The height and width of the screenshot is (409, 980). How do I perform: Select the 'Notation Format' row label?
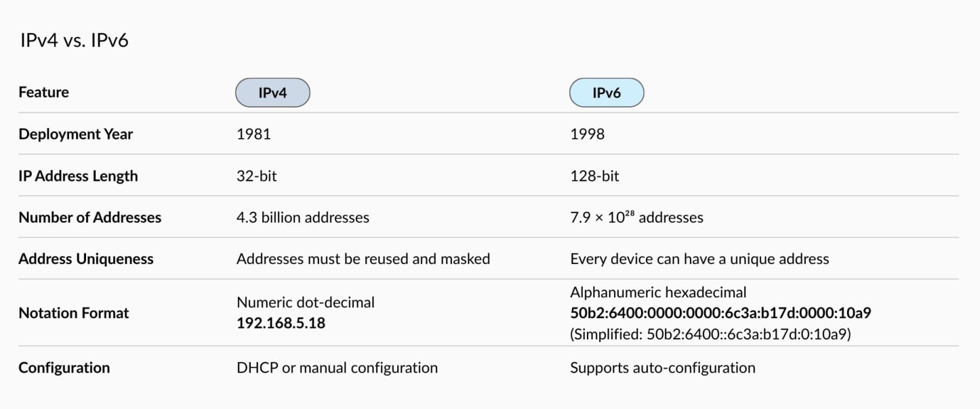pos(73,313)
